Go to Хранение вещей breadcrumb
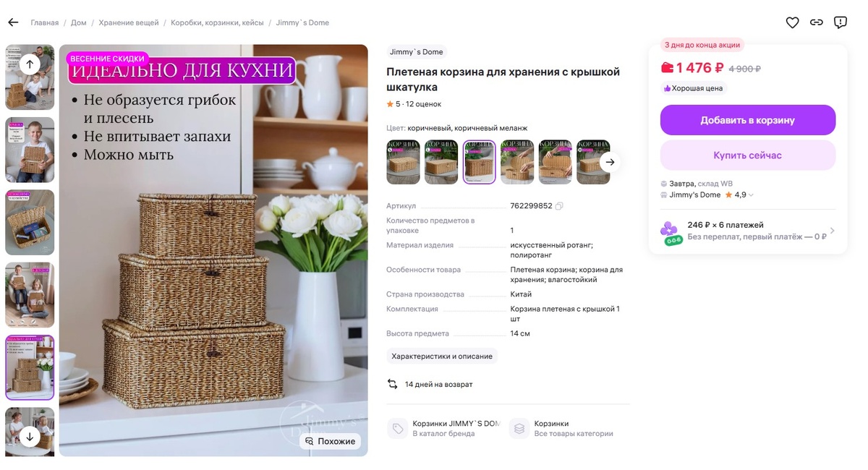Image resolution: width=868 pixels, height=470 pixels. click(129, 23)
